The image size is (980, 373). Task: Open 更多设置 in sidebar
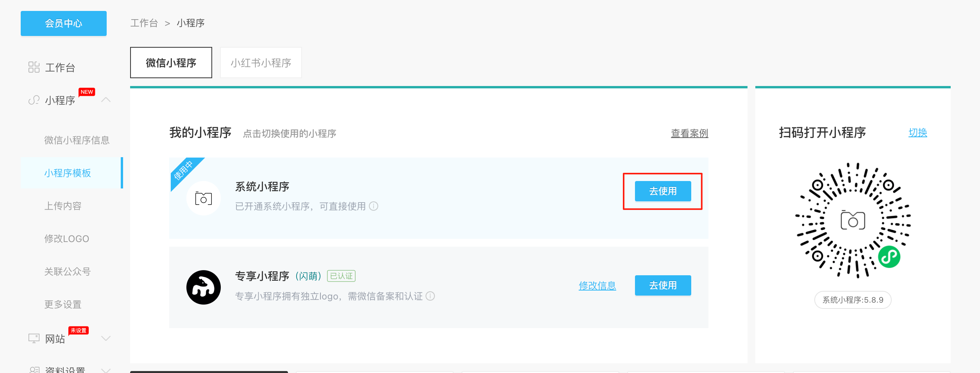(x=63, y=304)
